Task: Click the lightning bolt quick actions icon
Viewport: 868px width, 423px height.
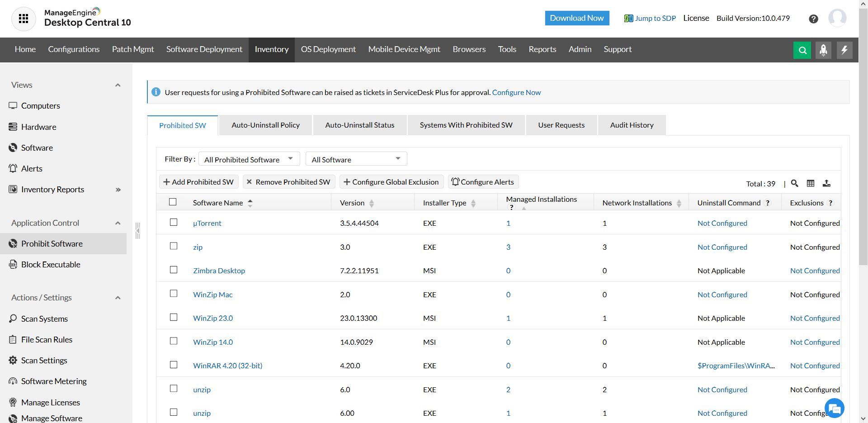Action: [844, 50]
